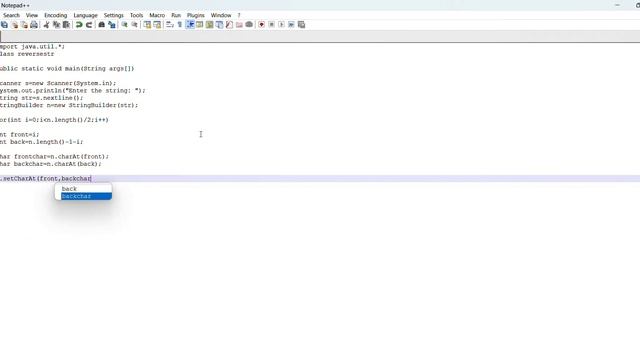Open the Language menu
This screenshot has width=640, height=360.
(85, 15)
